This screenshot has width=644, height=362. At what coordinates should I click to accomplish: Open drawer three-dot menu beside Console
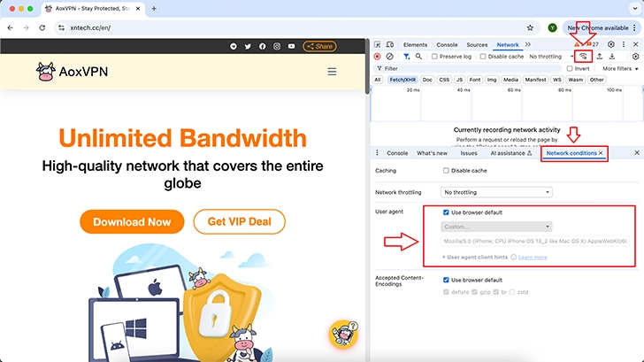(377, 153)
